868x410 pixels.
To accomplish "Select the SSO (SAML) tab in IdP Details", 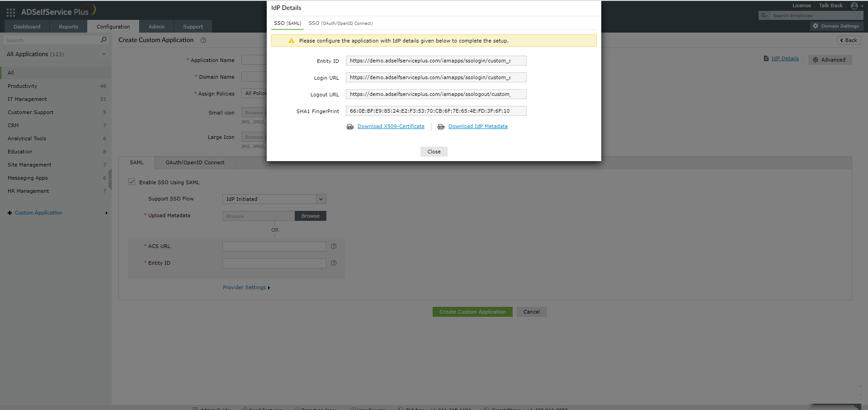I will (288, 24).
